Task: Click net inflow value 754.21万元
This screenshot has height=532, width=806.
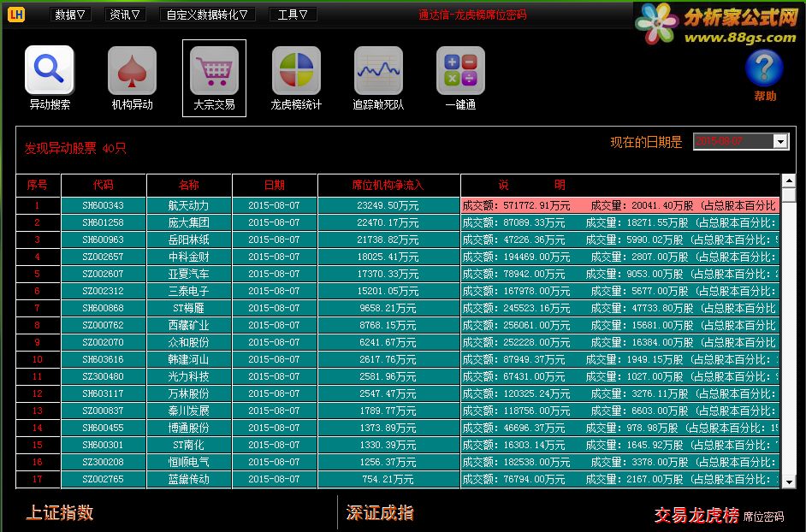Action: (388, 479)
